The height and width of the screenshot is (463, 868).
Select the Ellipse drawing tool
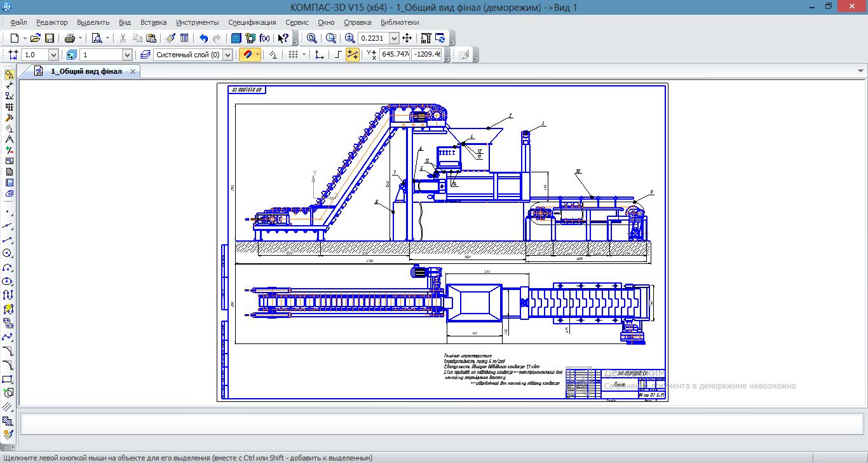[8, 281]
